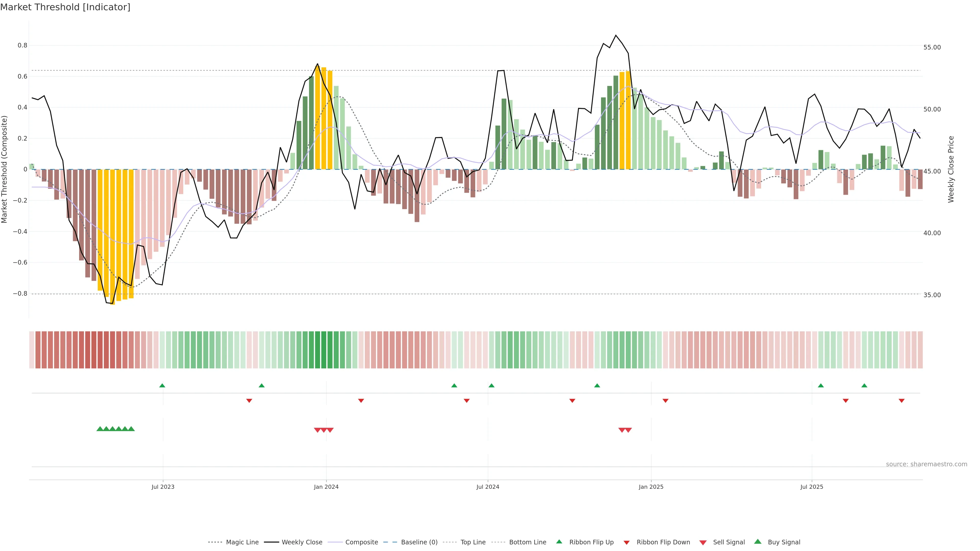This screenshot has width=980, height=551.
Task: Click the Sell Signal legend triangle icon
Action: click(x=703, y=543)
